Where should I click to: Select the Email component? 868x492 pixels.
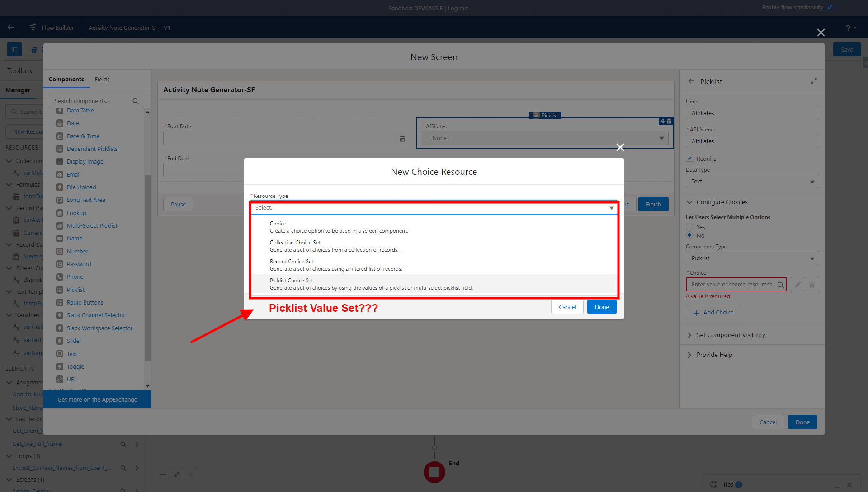tap(73, 174)
